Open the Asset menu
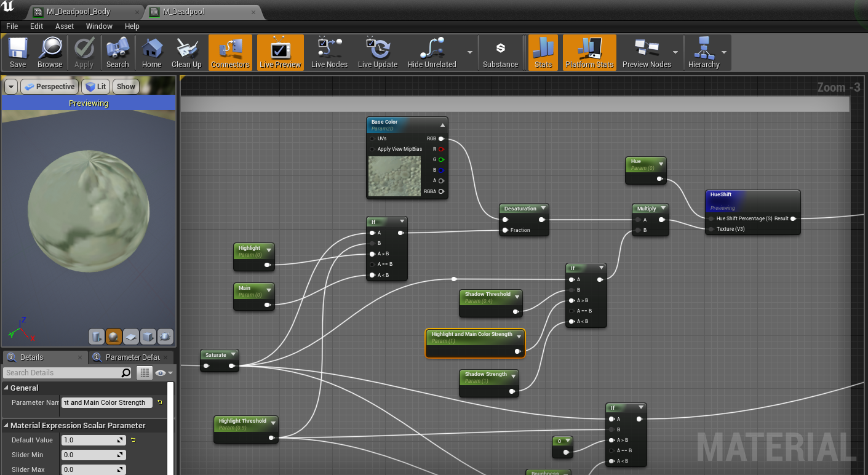 [65, 26]
